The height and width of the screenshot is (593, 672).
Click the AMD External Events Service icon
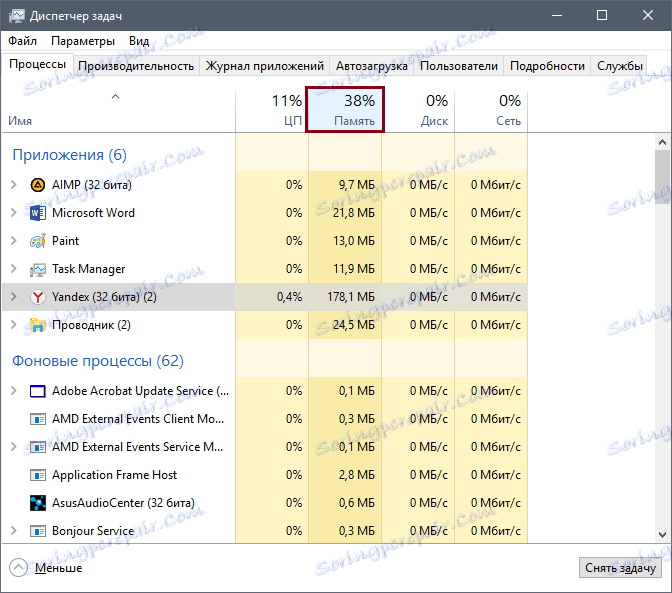tap(38, 447)
